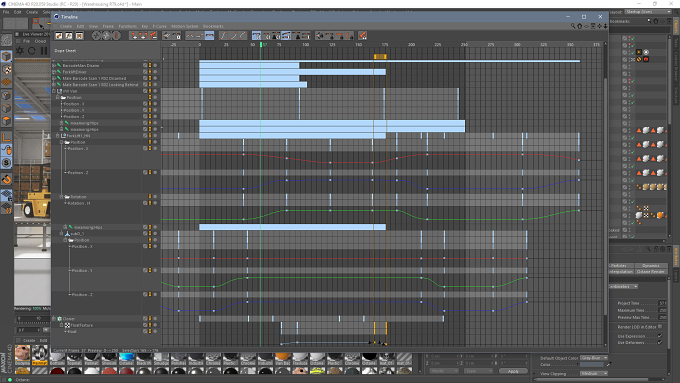Collapse Position folder under HVI Van

coord(58,98)
